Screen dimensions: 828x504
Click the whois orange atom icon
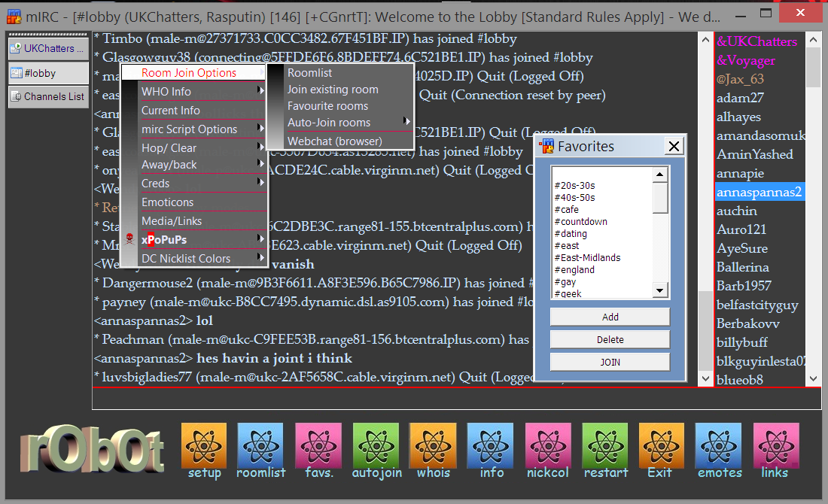(433, 445)
